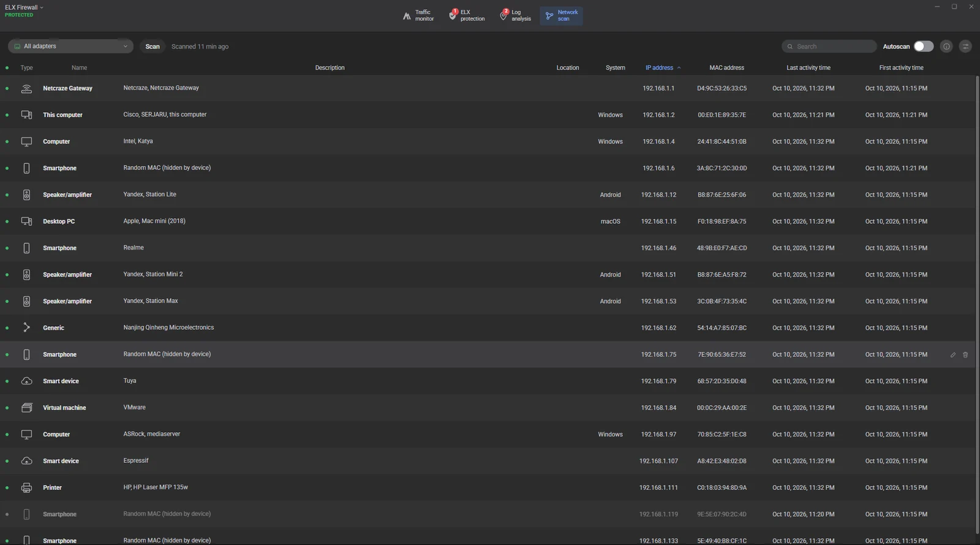Click the Intel Katya computer monitor icon
Image resolution: width=980 pixels, height=545 pixels.
coord(26,142)
